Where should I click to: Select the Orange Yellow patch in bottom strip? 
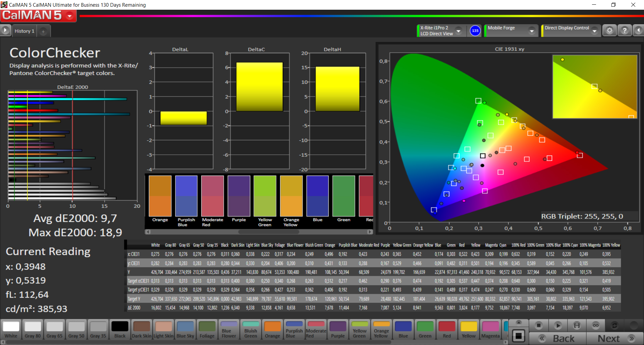pos(381,330)
